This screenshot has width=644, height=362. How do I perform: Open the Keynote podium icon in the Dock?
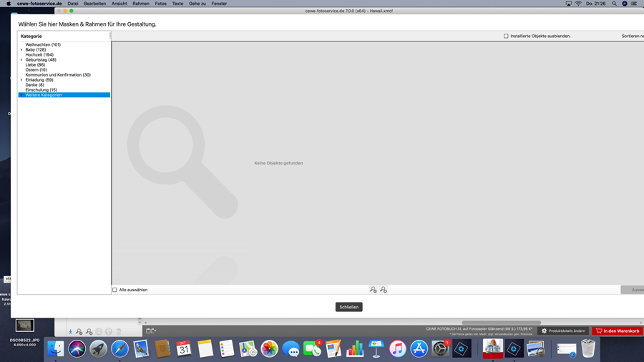[x=376, y=349]
